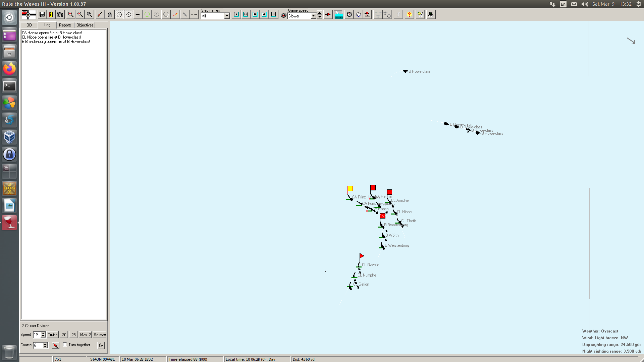Click the dotted line toolbar icon
The width and height of the screenshot is (644, 362).
194,14
